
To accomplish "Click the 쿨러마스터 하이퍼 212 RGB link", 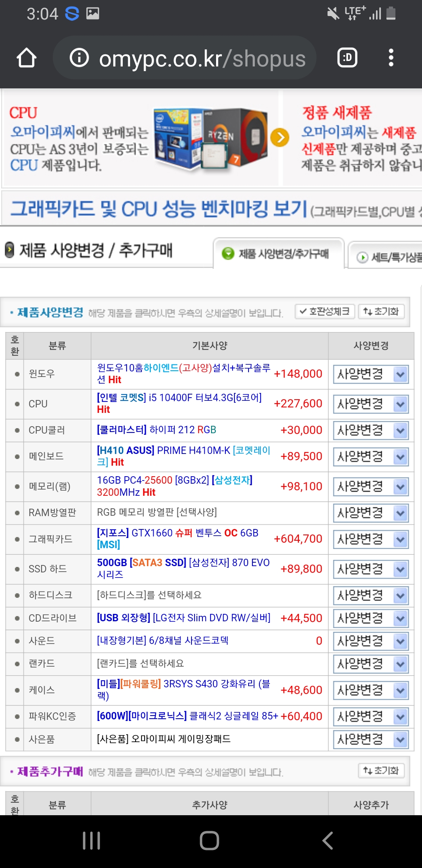I will tap(156, 430).
